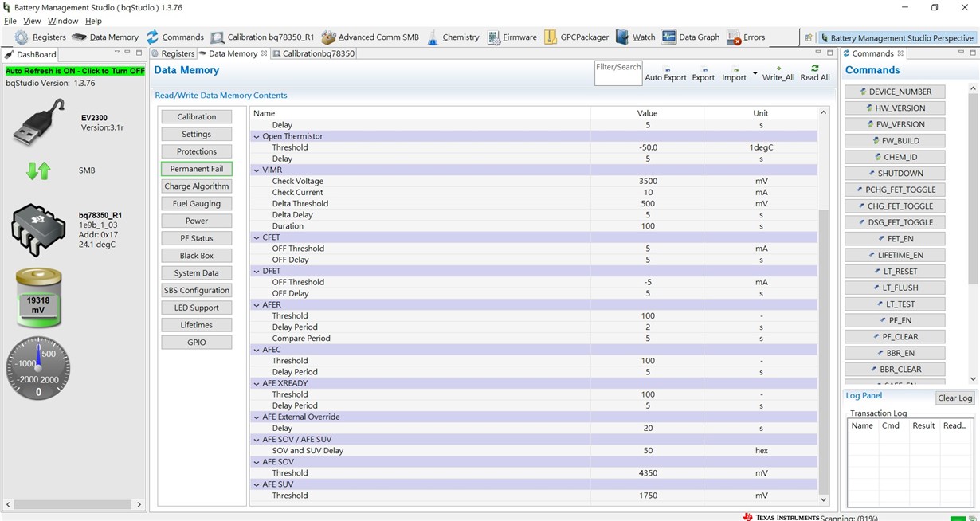Select the Protections category button
The height and width of the screenshot is (521, 980).
coord(197,151)
